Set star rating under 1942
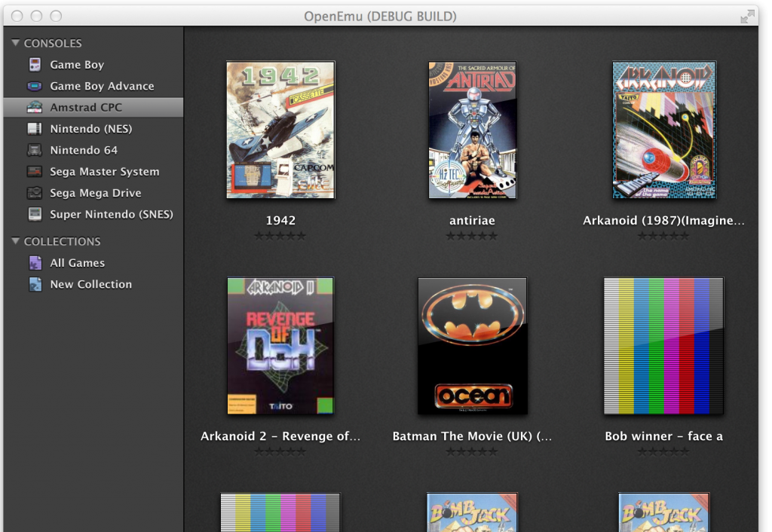 (x=280, y=236)
